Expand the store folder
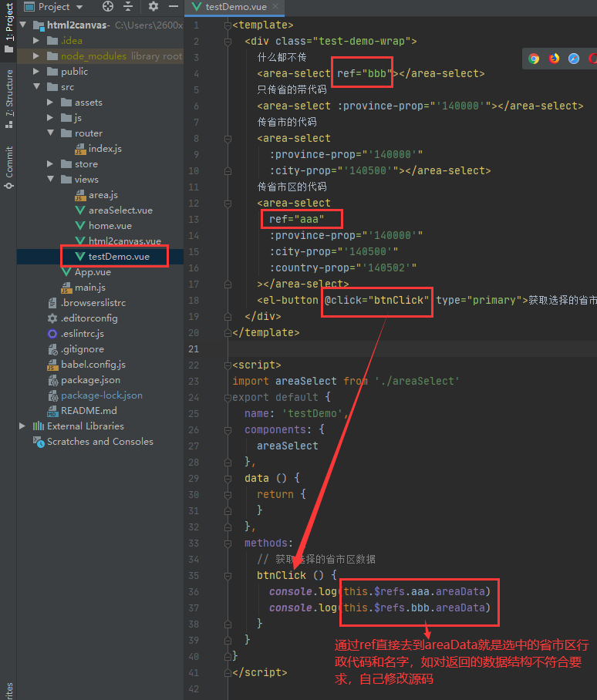Screen dimensions: 597x700 coord(50,164)
